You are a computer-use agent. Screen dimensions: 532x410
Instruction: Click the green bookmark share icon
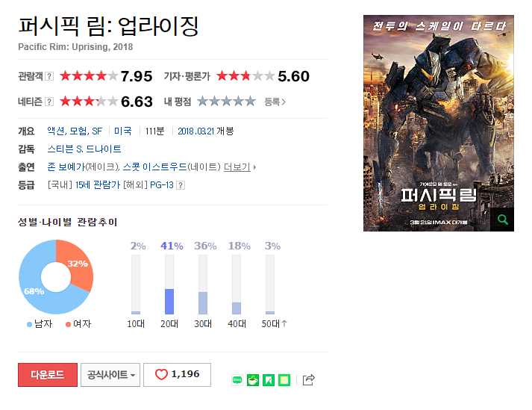point(269,380)
